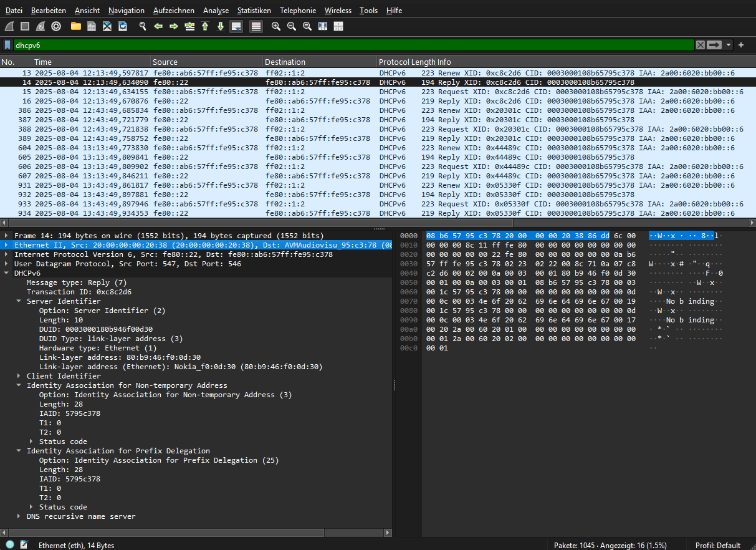Open the Hilfe menu
The width and height of the screenshot is (756, 550).
pyautogui.click(x=394, y=11)
